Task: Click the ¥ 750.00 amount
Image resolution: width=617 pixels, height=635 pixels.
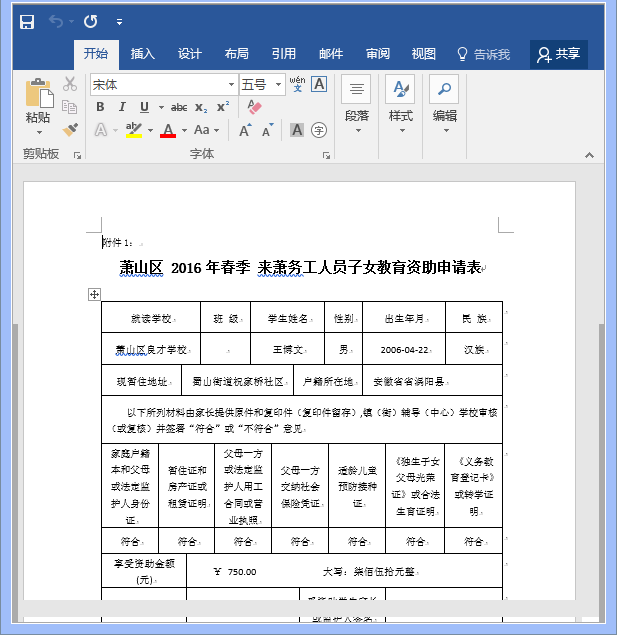Action: [235, 572]
